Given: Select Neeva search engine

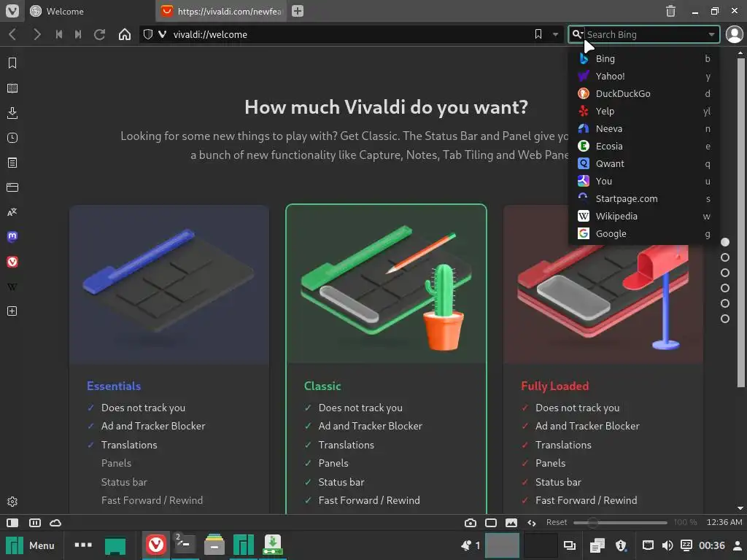Looking at the screenshot, I should tap(644, 128).
